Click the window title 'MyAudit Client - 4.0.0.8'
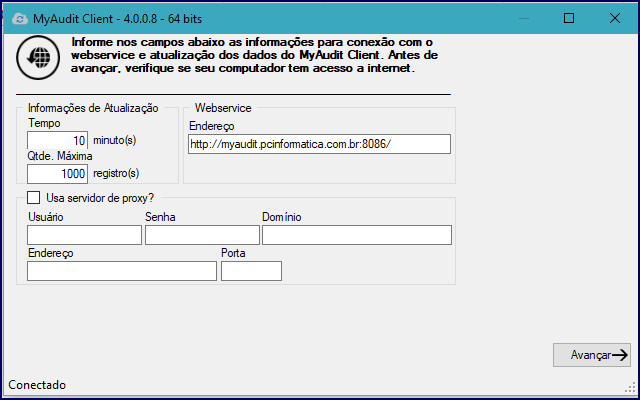This screenshot has width=640, height=400. point(95,19)
